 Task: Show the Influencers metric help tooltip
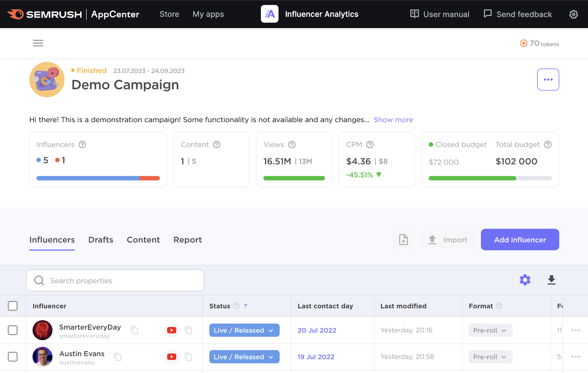82,145
